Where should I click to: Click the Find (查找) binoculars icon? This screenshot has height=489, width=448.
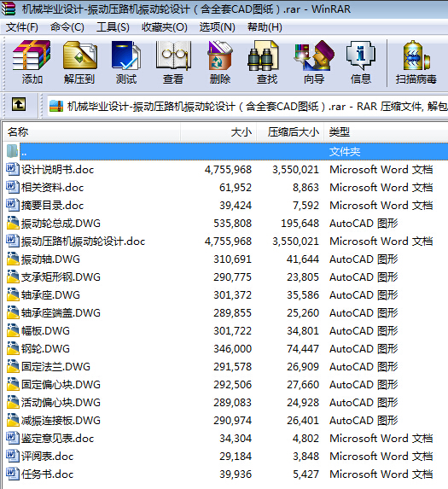pyautogui.click(x=263, y=55)
